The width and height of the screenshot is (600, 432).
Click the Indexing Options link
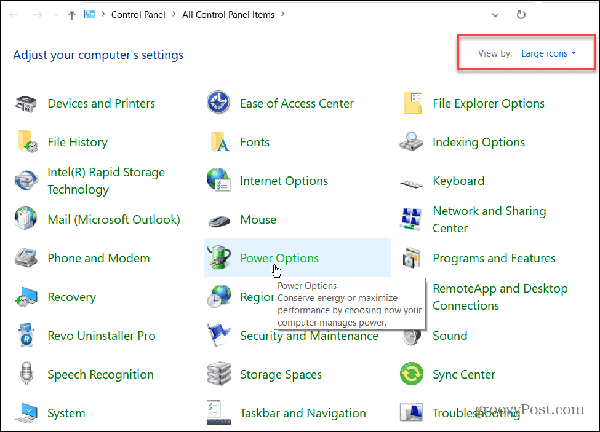coord(478,142)
